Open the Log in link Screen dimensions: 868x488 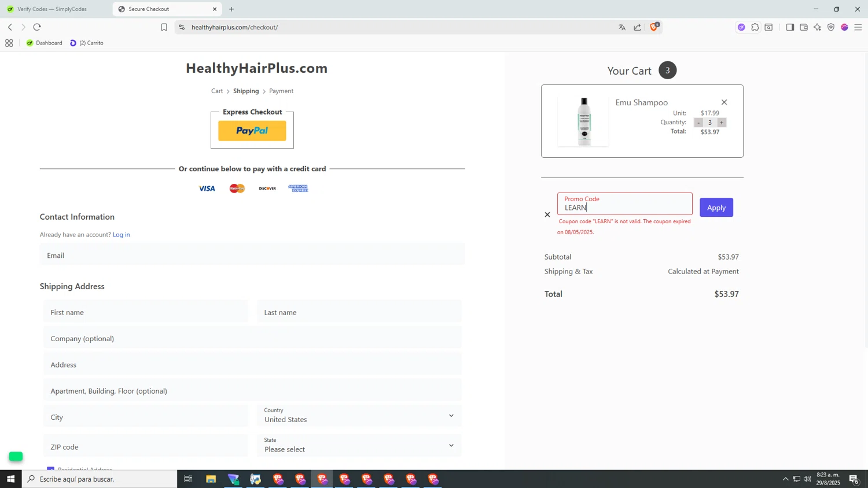click(x=121, y=235)
